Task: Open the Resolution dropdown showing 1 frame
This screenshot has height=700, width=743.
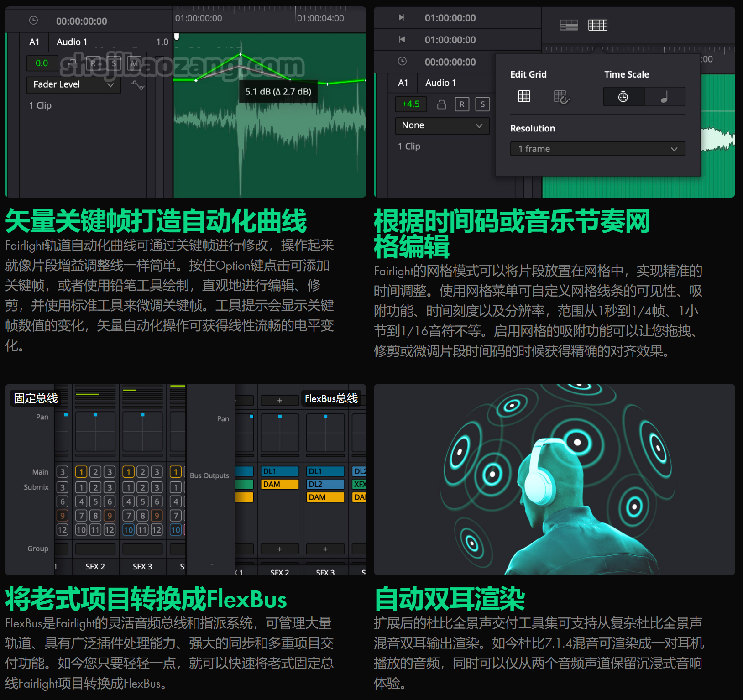Action: pos(597,149)
